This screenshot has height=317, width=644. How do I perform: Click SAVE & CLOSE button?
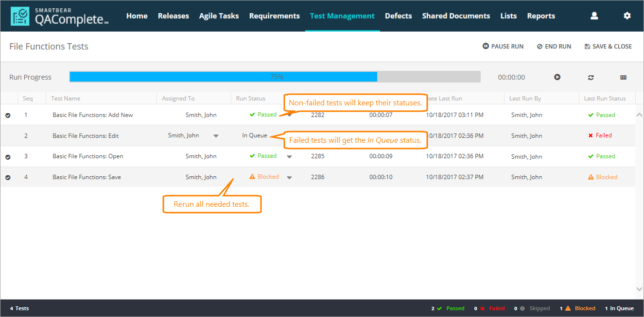[x=608, y=47]
